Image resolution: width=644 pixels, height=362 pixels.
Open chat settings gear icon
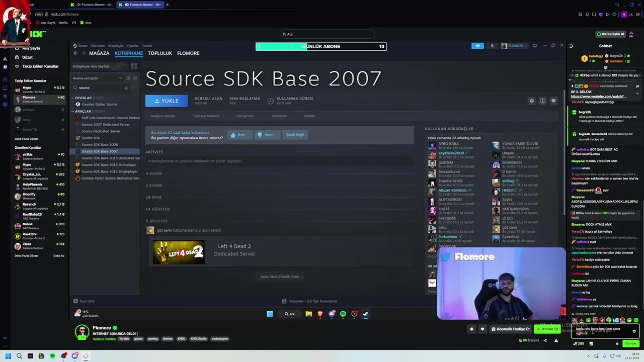click(617, 344)
